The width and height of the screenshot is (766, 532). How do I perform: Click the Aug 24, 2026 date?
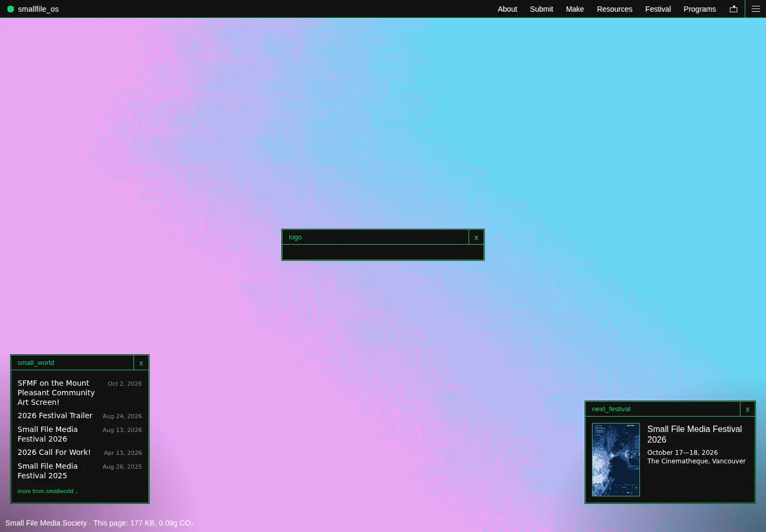(x=122, y=416)
